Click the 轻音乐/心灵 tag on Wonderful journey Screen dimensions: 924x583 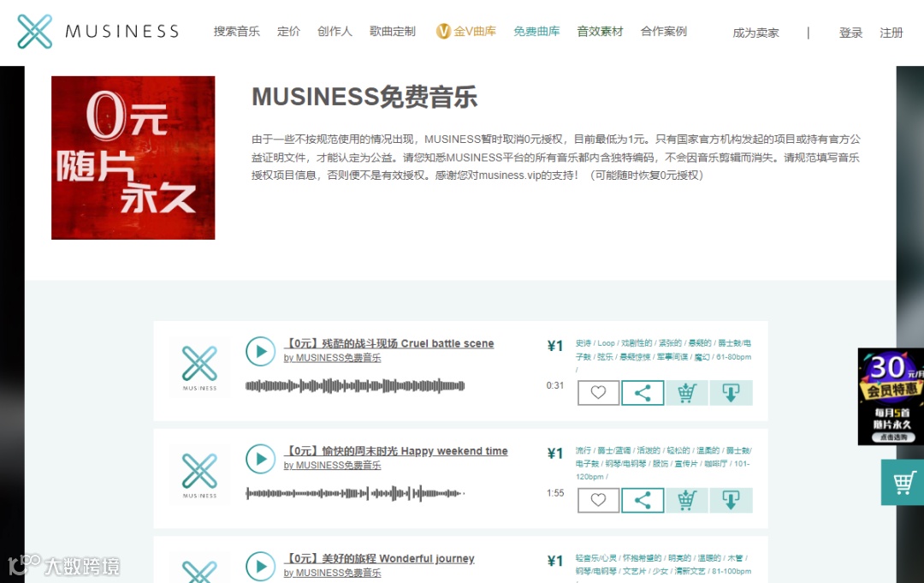pyautogui.click(x=595, y=557)
